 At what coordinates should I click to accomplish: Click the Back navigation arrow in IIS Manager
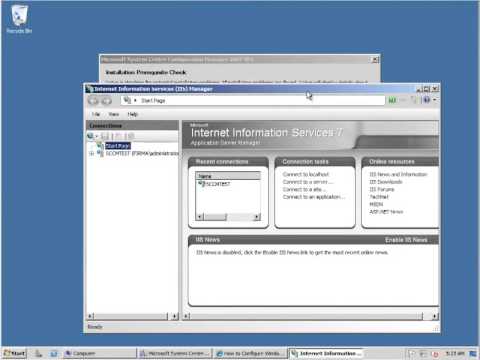tap(93, 100)
